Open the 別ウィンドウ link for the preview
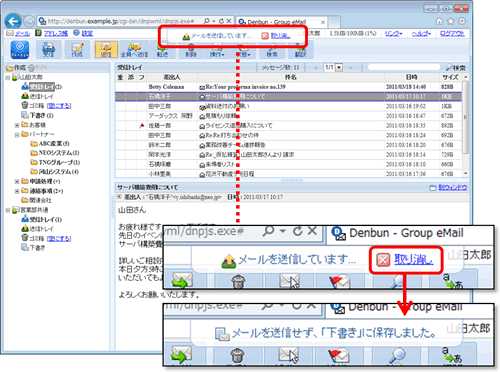Screen dimensions: 500x372 448,188
